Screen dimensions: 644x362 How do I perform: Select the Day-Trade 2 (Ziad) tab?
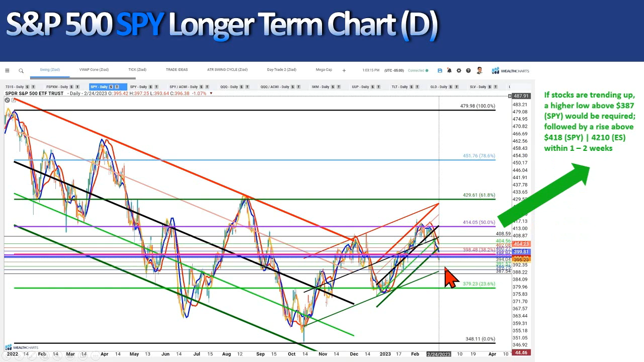coord(282,70)
